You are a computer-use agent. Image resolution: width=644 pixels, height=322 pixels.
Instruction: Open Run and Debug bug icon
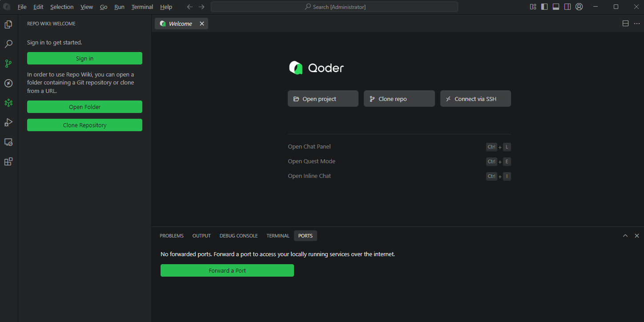(x=8, y=122)
